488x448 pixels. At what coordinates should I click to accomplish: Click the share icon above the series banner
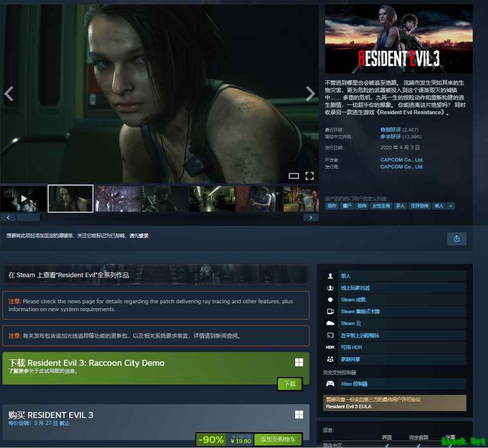coord(457,238)
